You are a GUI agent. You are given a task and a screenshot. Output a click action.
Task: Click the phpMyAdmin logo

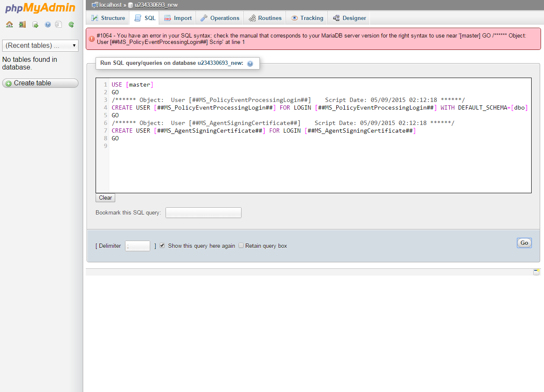pyautogui.click(x=40, y=8)
